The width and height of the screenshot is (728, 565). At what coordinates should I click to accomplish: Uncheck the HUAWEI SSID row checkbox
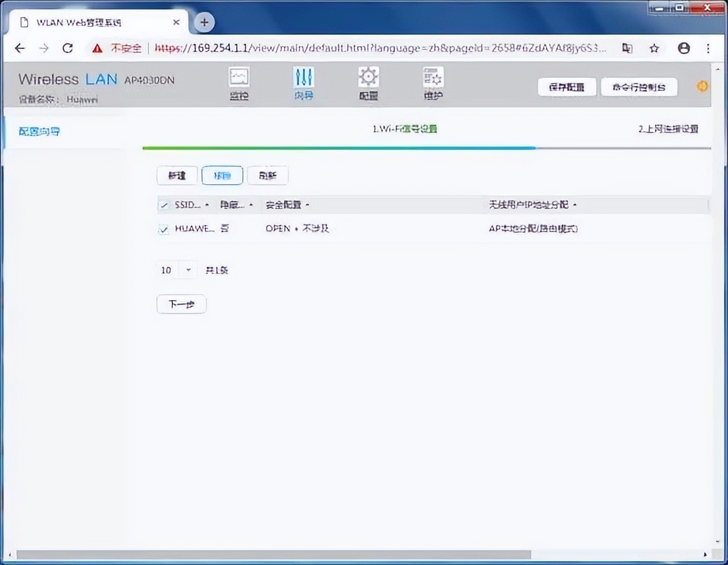pos(163,229)
